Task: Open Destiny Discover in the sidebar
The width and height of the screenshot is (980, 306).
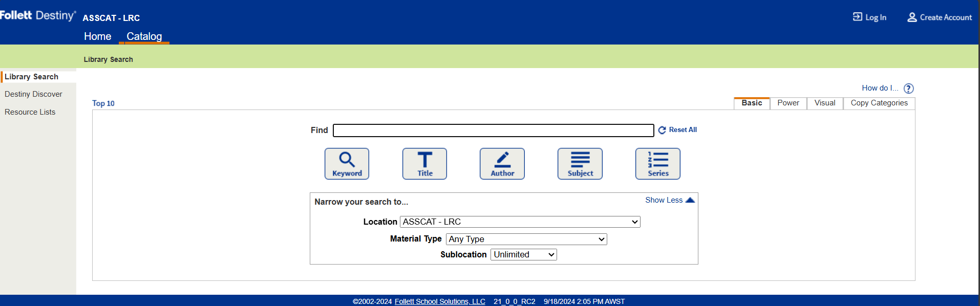Action: click(x=33, y=94)
